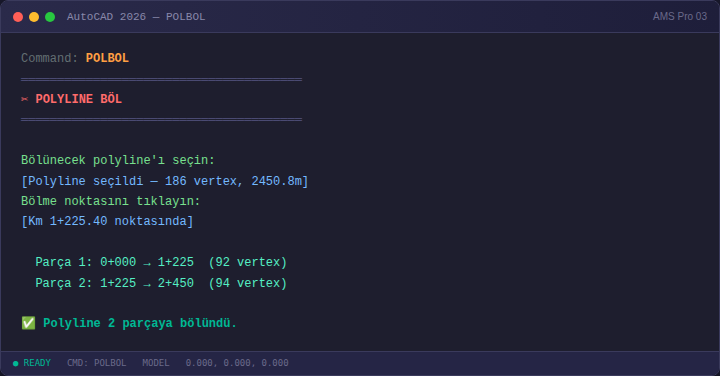Click the 'Command:' prompt label
The height and width of the screenshot is (376, 720).
click(50, 58)
